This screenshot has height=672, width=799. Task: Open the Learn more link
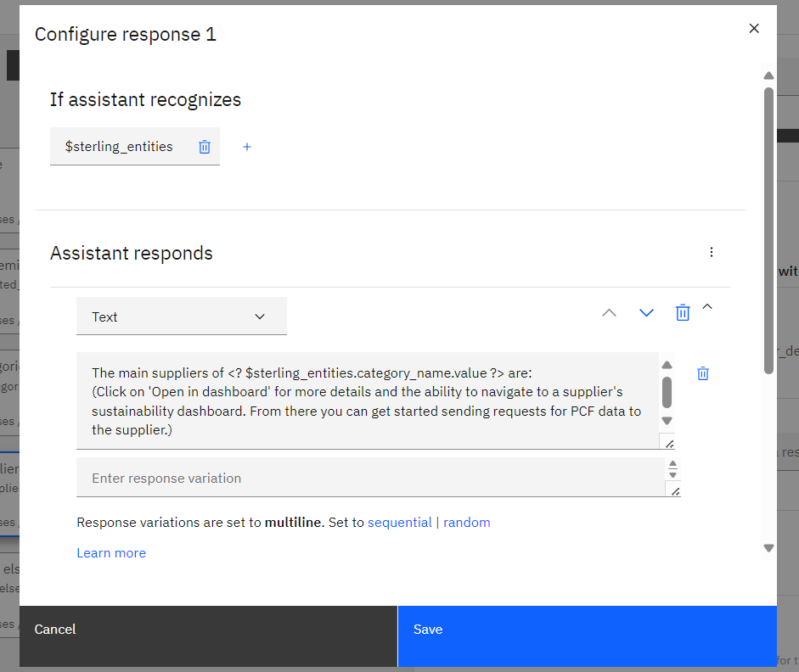pos(111,553)
